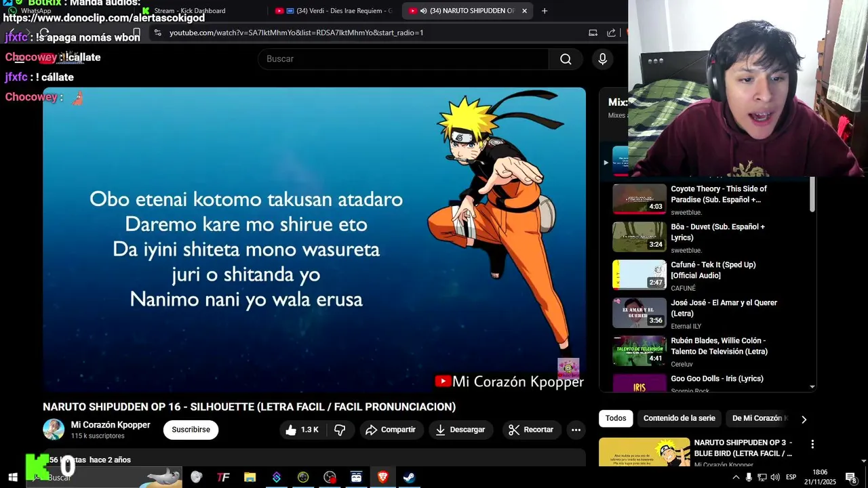Open OBS Studio from taskbar
The height and width of the screenshot is (488, 868).
pos(330,477)
